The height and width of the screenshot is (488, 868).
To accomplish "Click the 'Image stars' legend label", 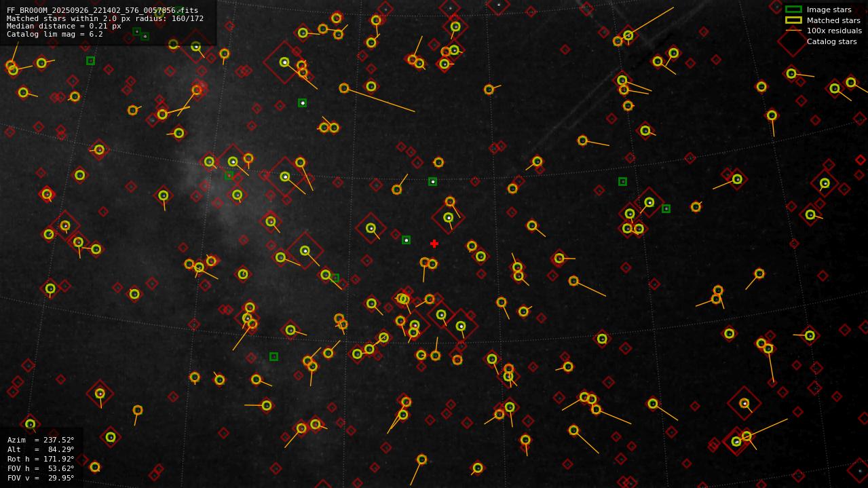I will coord(829,10).
